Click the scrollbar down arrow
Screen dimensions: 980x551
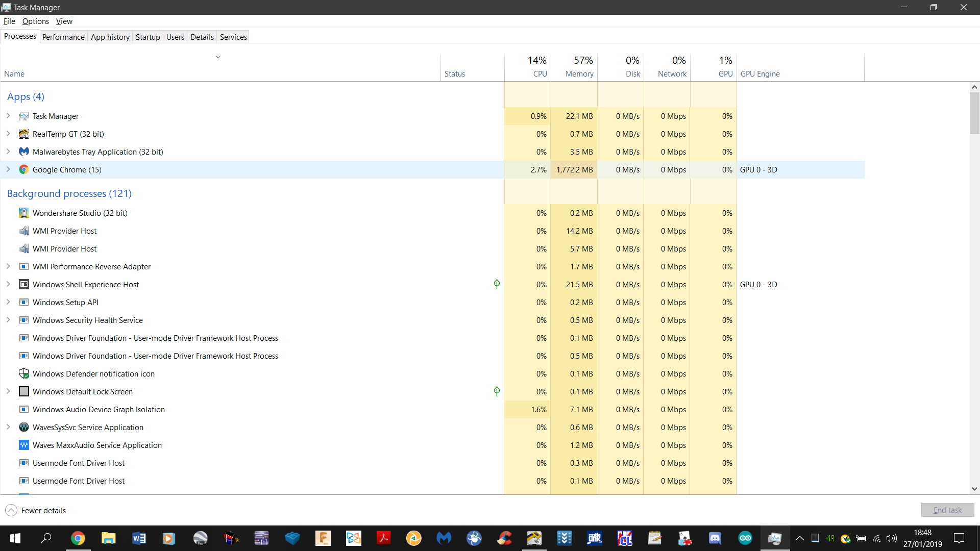point(974,489)
